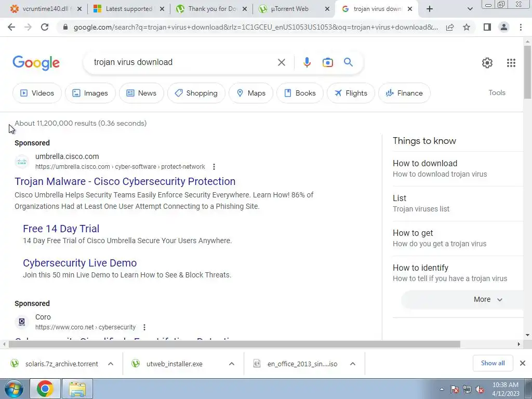Image resolution: width=532 pixels, height=399 pixels.
Task: Open Free 14 Day Trial link
Action: 61,229
